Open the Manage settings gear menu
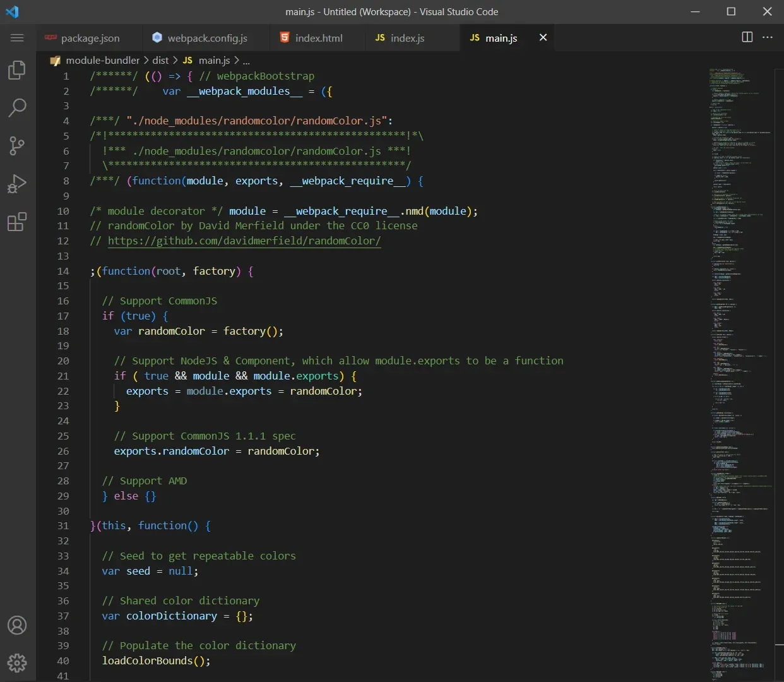 (16, 663)
